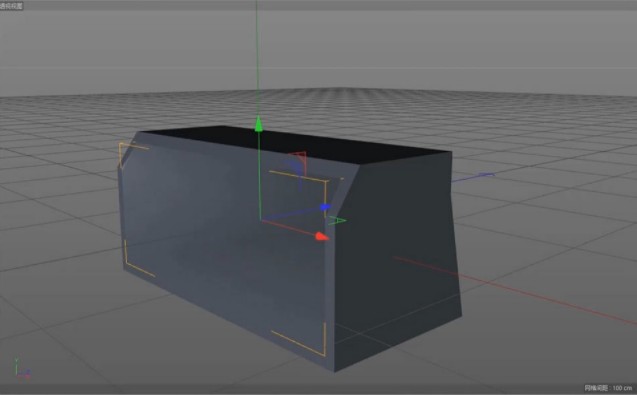Click the faint blue axis marker right of object
637x395 pixels.
coord(486,175)
